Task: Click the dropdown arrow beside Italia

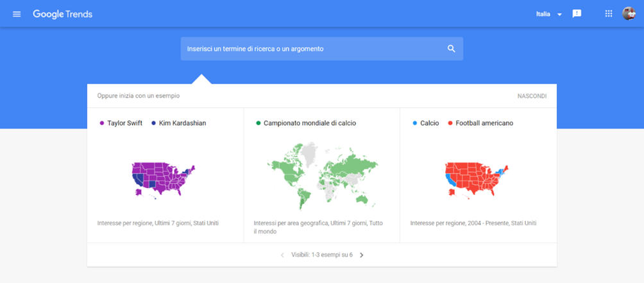Action: click(559, 14)
